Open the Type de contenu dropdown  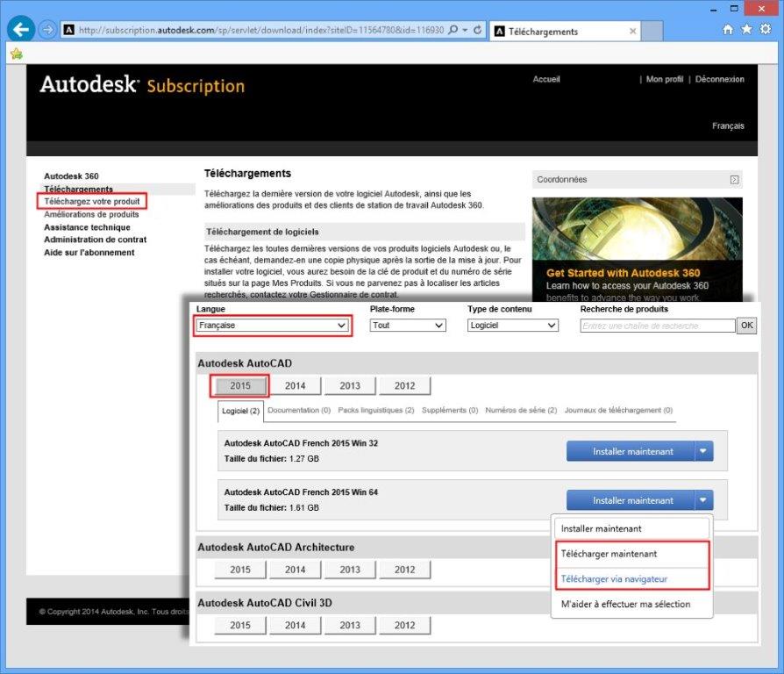pos(512,326)
